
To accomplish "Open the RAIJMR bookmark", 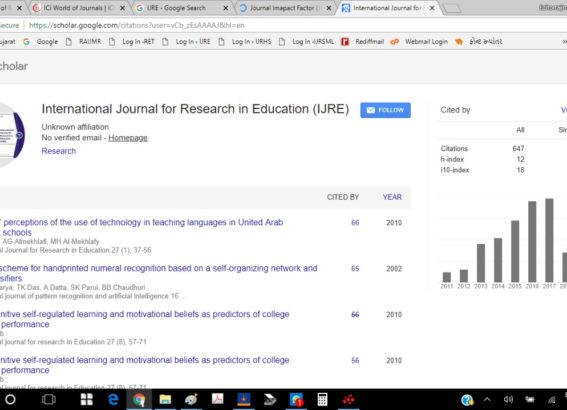I will click(x=84, y=42).
